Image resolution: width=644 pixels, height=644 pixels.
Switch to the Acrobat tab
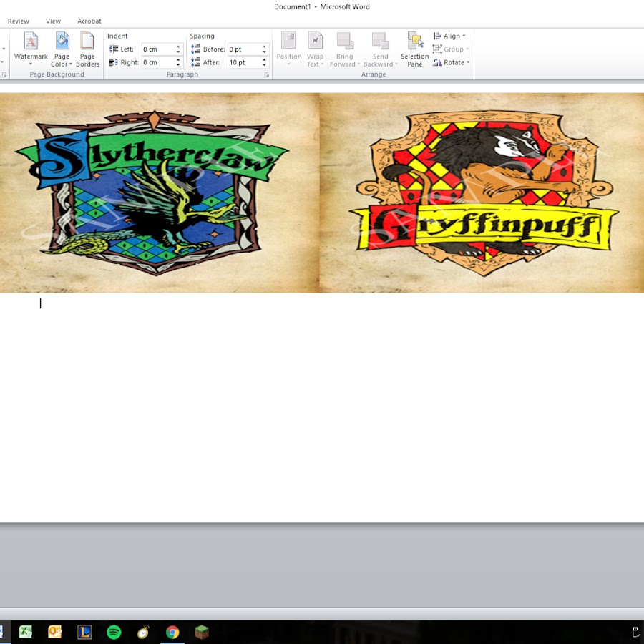pyautogui.click(x=89, y=21)
